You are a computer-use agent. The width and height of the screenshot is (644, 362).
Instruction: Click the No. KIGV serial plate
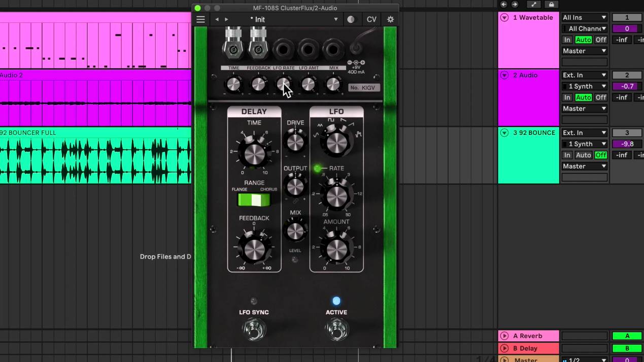[x=364, y=88]
